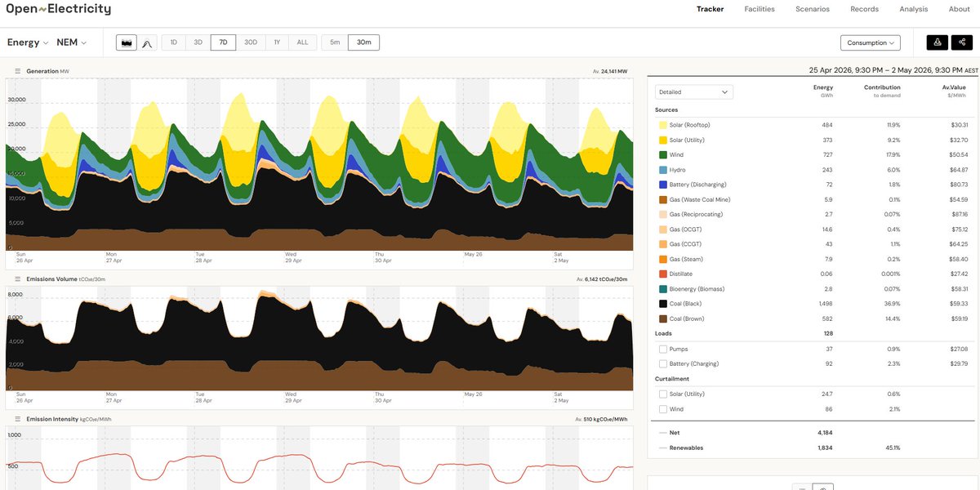Click the Solar (Rooftop) color swatch
This screenshot has width=980, height=490.
663,125
